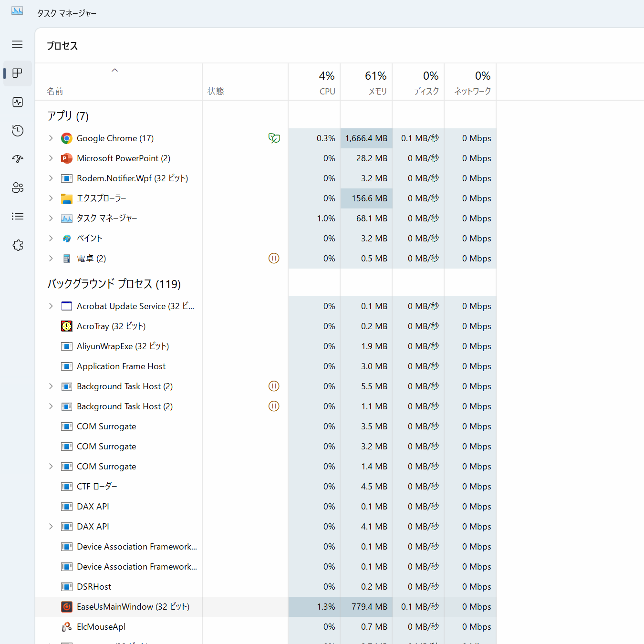Expand the Paint process entry
Image resolution: width=644 pixels, height=644 pixels.
(51, 239)
